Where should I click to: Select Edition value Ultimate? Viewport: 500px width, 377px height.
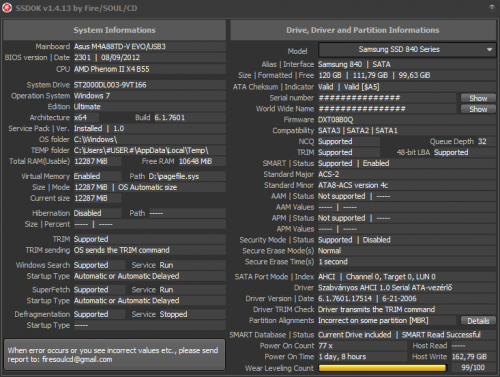(x=87, y=107)
